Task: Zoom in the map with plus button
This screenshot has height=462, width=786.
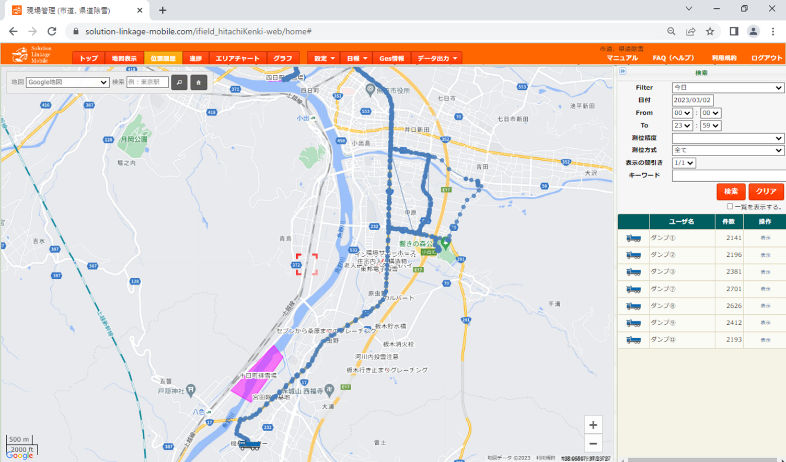Action: pyautogui.click(x=593, y=425)
